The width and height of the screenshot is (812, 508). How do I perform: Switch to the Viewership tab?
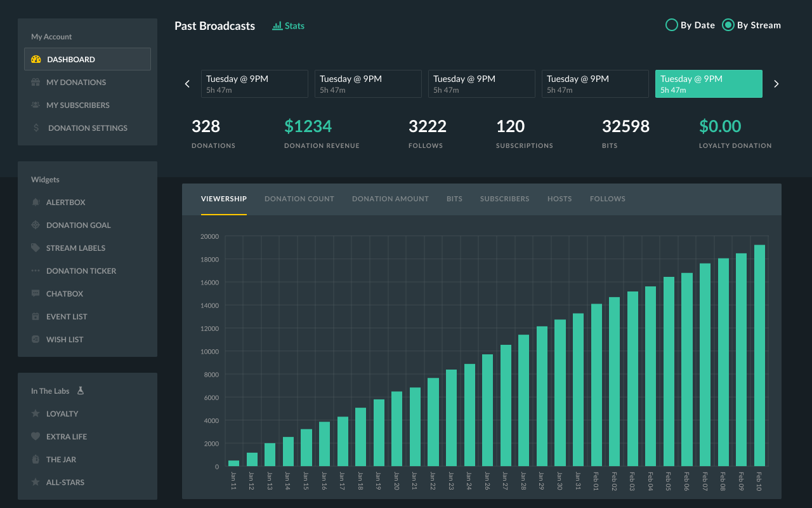224,199
